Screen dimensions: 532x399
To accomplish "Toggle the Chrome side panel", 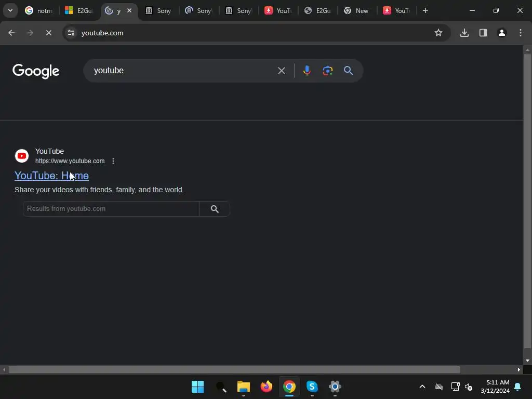I will click(x=483, y=33).
